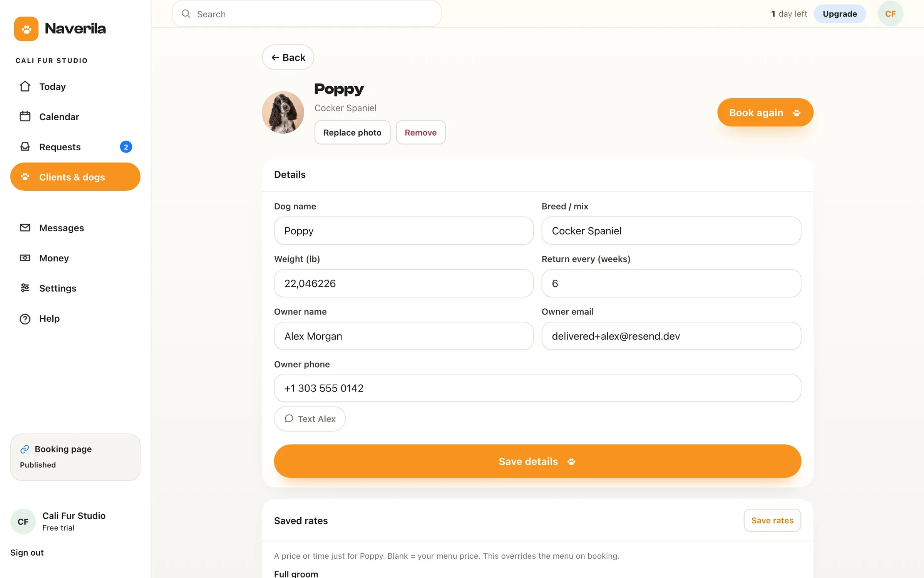Viewport: 924px width, 578px height.
Task: Click the Save details button
Action: (537, 461)
